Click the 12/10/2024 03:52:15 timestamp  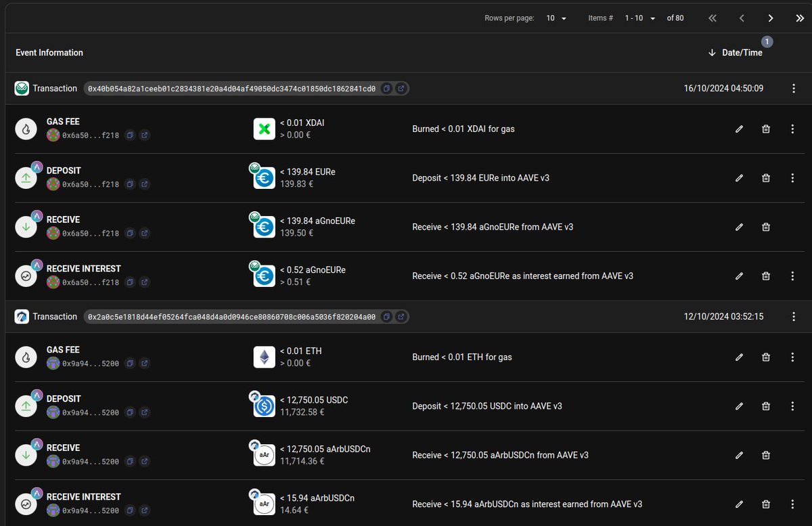[x=723, y=317]
